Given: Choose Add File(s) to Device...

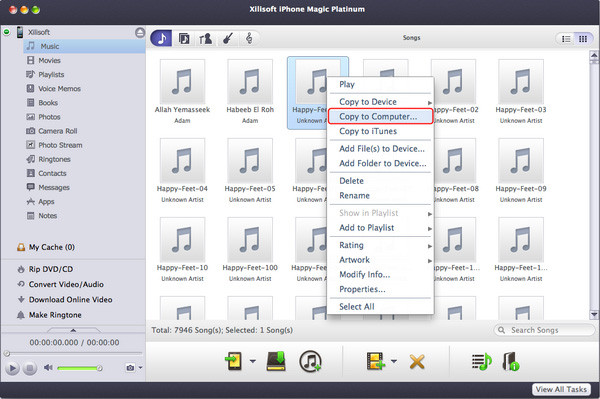Looking at the screenshot, I should click(x=381, y=149).
